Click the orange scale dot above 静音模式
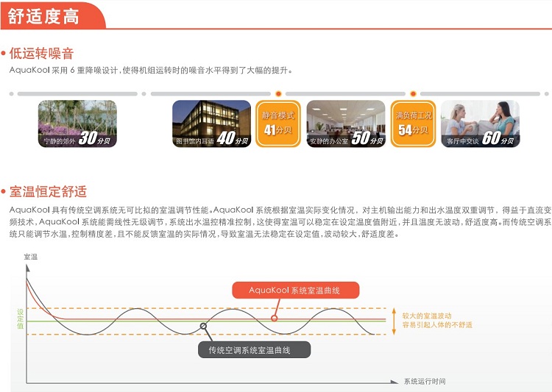This screenshot has height=392, width=552. pyautogui.click(x=278, y=94)
